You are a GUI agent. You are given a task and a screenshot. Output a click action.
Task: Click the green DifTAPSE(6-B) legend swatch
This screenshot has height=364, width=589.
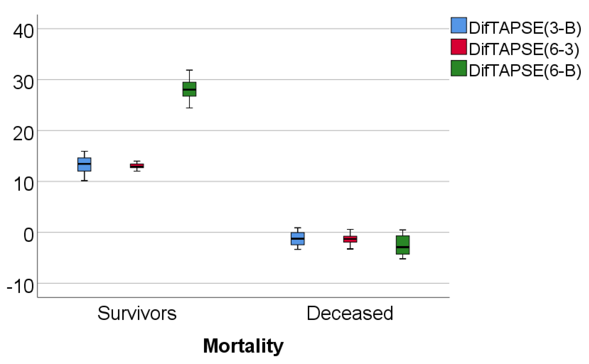[x=459, y=68]
